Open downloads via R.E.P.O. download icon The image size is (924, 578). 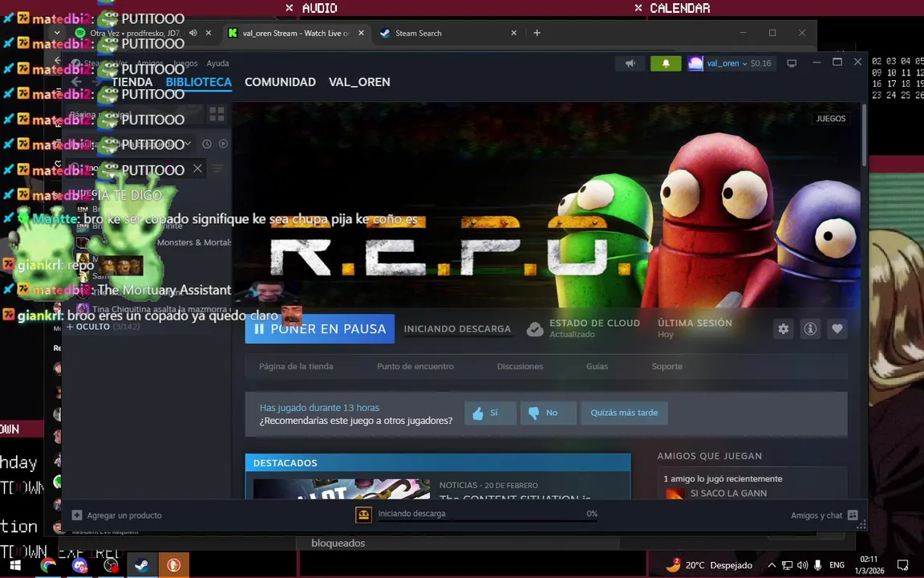(x=363, y=515)
